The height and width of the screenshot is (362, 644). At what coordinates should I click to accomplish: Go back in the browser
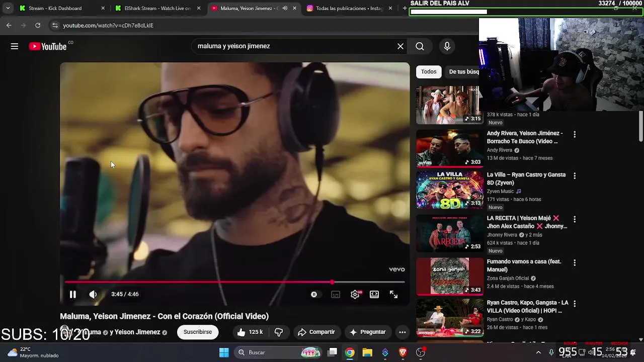[x=9, y=25]
